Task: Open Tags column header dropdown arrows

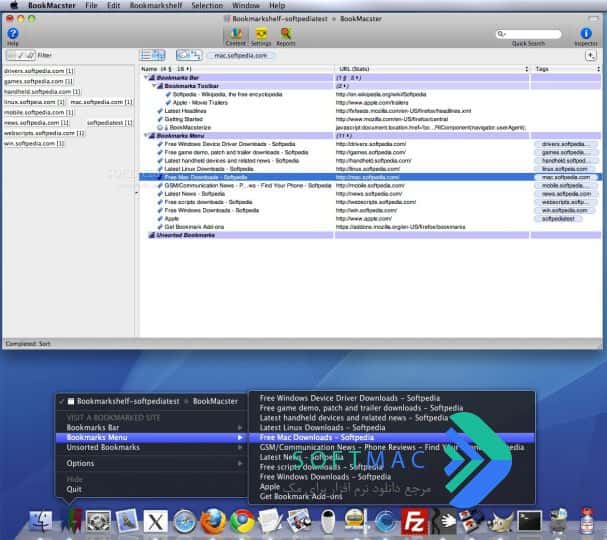Action: click(598, 69)
